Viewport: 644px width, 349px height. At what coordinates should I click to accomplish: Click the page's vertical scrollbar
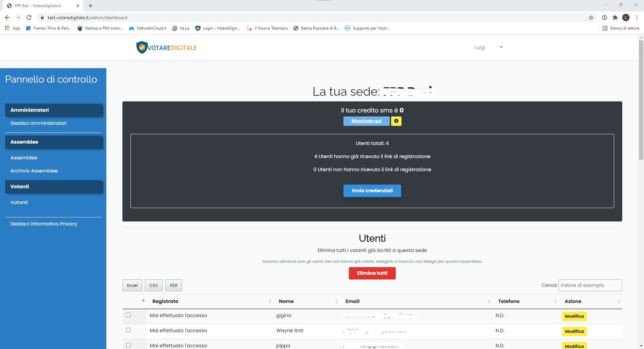tap(641, 101)
